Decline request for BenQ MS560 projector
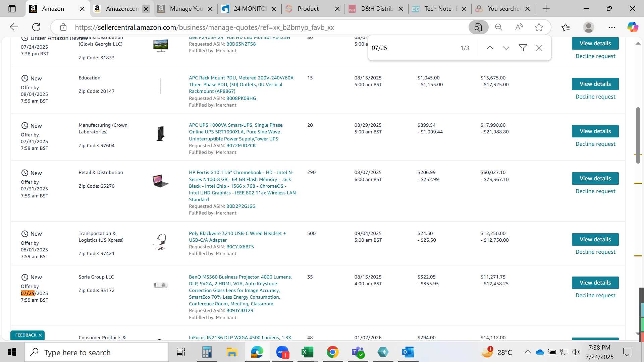The height and width of the screenshot is (362, 644). [595, 295]
